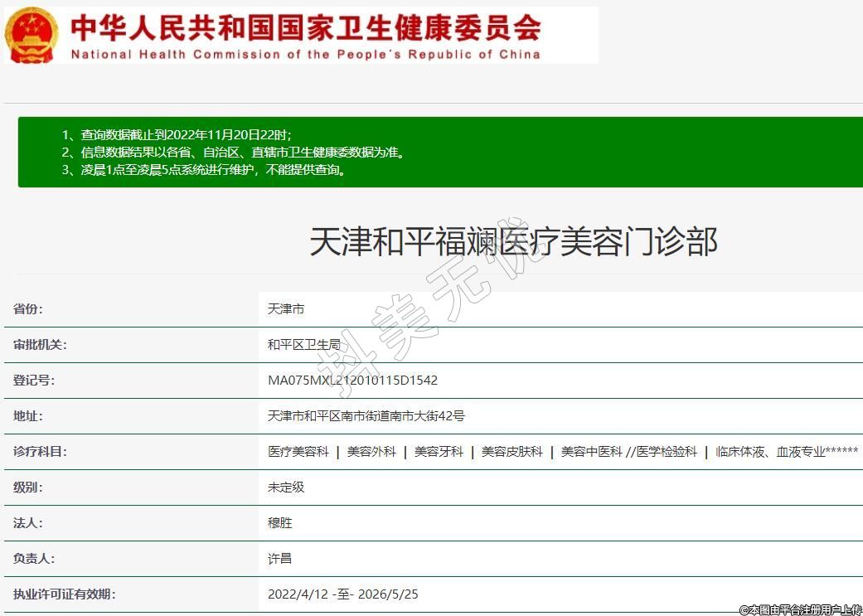
Task: Click the 省份 row label
Action: click(28, 309)
